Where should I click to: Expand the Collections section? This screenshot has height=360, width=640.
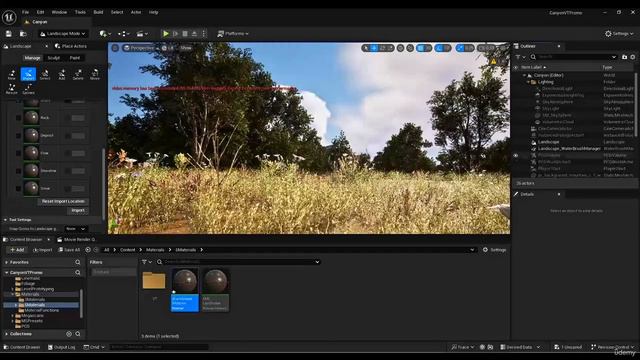click(x=7, y=334)
